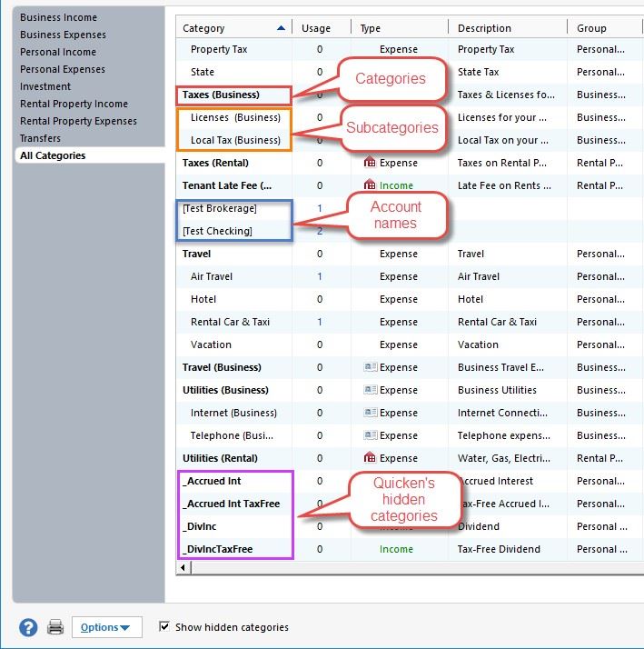Click rental house icon in Utilities (Rental) row

coord(369,458)
